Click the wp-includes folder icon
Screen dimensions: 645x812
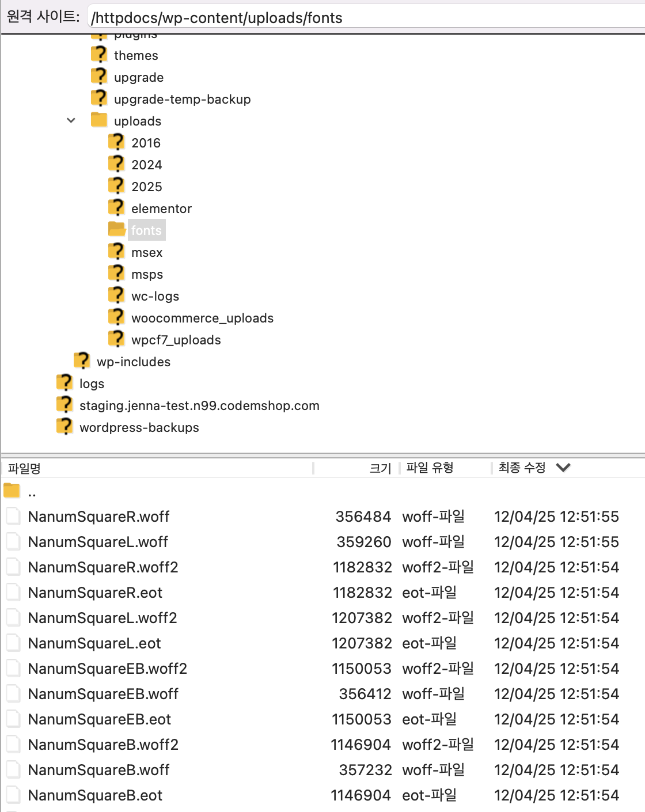(x=82, y=361)
